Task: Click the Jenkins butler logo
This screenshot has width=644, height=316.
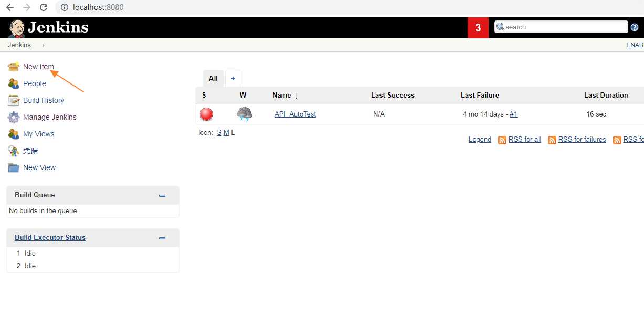Action: (17, 28)
